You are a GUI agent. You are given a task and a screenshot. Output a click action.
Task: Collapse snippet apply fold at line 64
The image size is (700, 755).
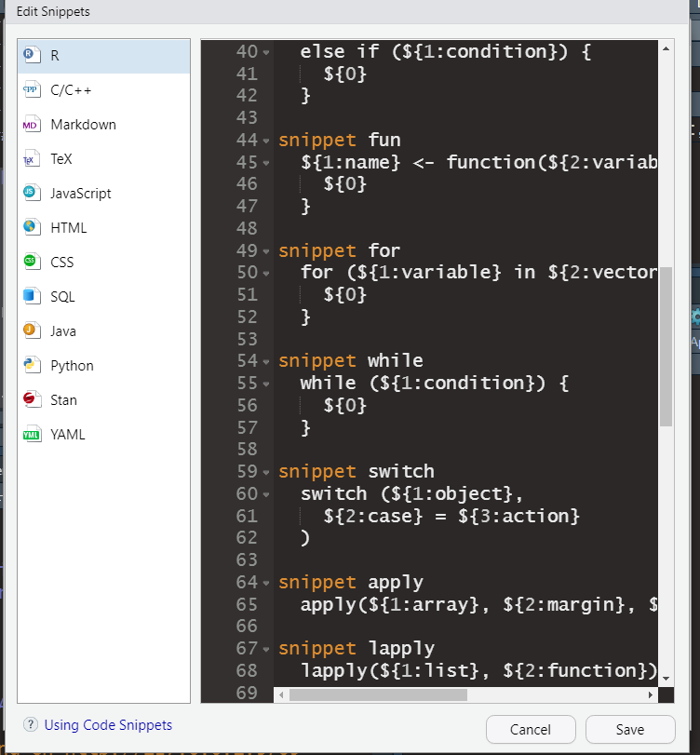[x=266, y=583]
